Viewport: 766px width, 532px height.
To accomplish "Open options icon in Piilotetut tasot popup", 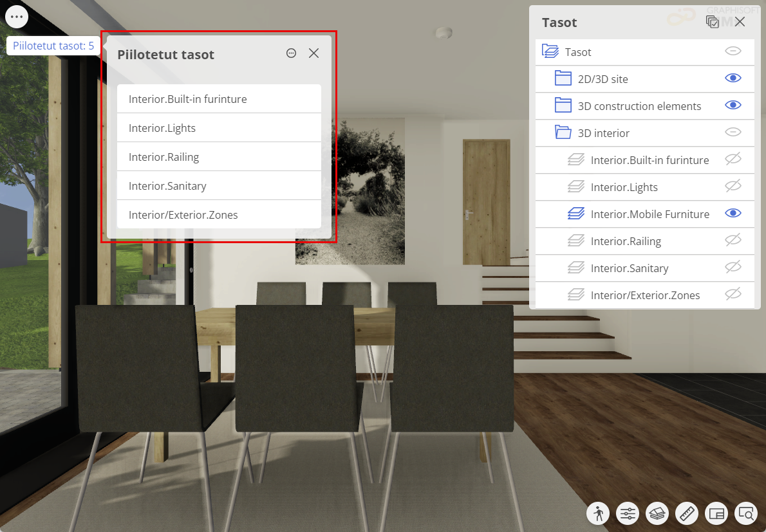I will pos(291,53).
